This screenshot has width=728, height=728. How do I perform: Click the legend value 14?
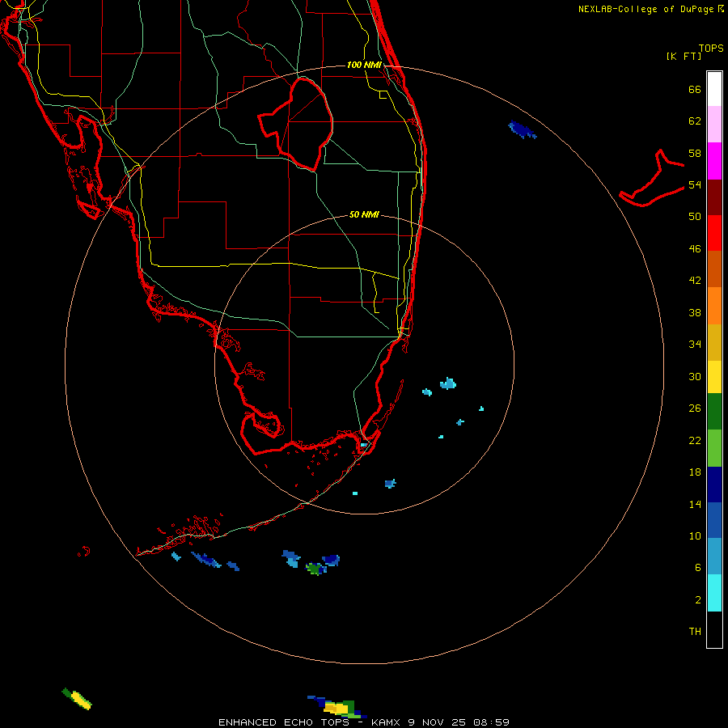coord(695,504)
